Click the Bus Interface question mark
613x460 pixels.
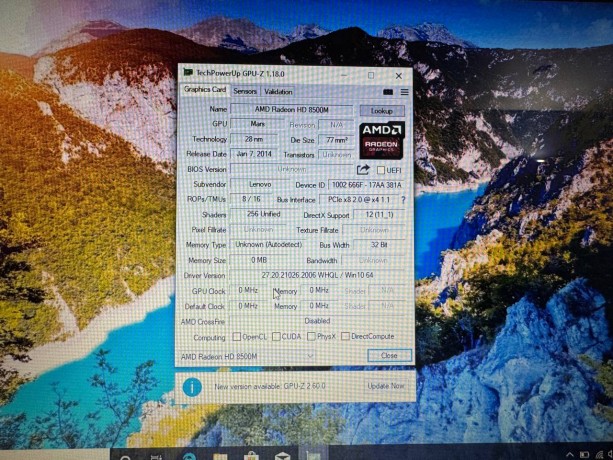tap(403, 200)
